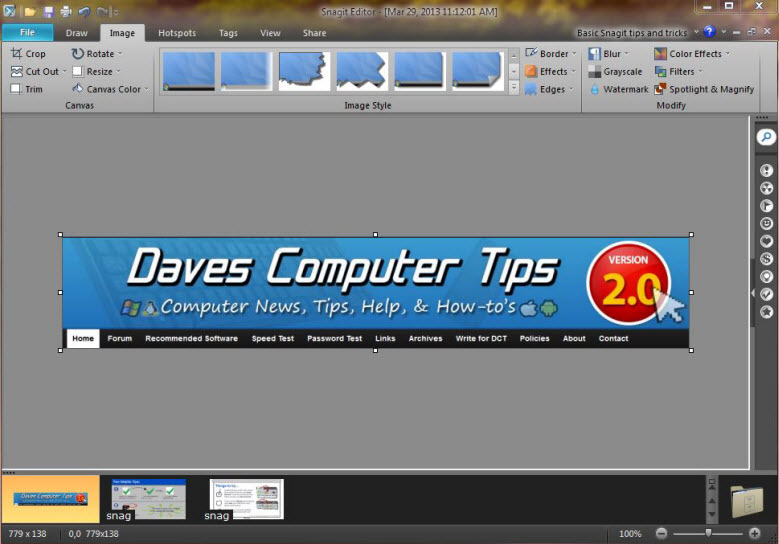Select the Crop tool

click(x=28, y=54)
